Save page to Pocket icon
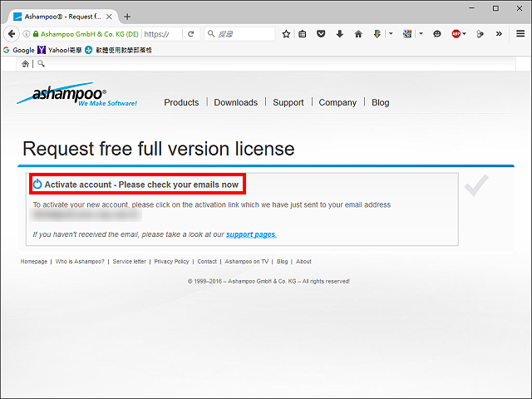Screen dimensions: 532x399 coord(321,34)
